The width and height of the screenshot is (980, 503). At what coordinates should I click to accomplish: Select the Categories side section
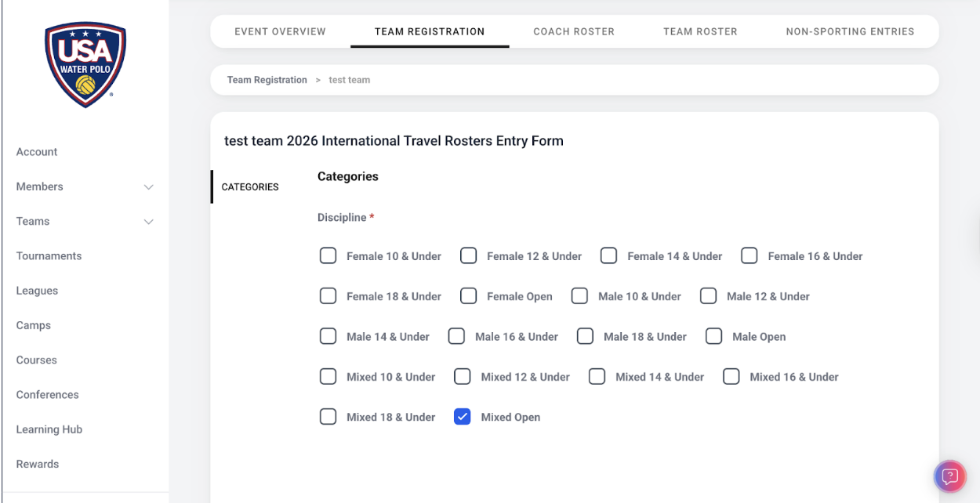[x=250, y=187]
